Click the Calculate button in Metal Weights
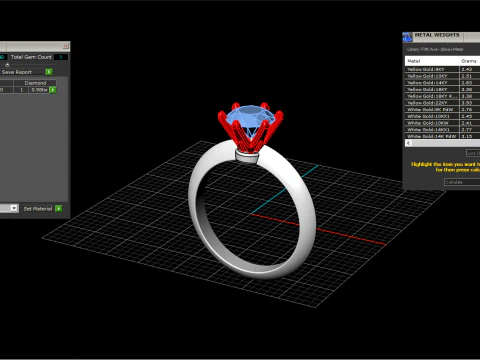Image resolution: width=480 pixels, height=360 pixels. pos(462,182)
